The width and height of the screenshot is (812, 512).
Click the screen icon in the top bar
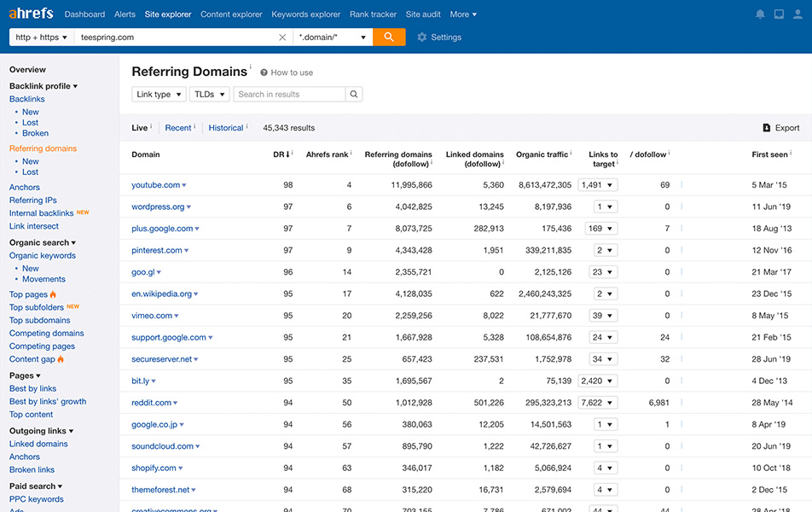(779, 14)
